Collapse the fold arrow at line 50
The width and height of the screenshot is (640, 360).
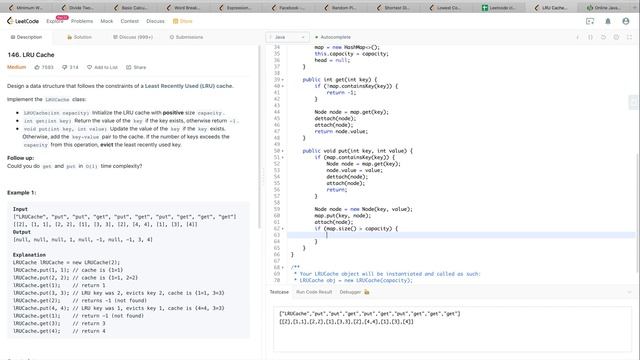coord(282,151)
